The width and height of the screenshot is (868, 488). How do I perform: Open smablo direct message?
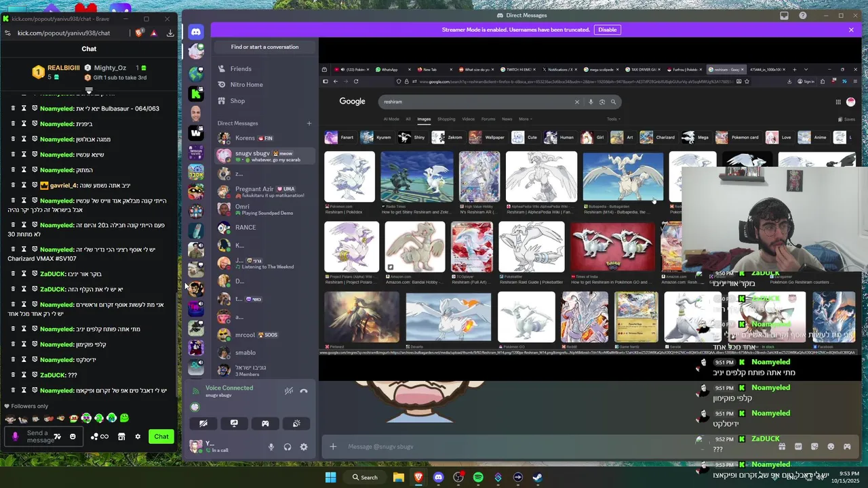coord(264,352)
